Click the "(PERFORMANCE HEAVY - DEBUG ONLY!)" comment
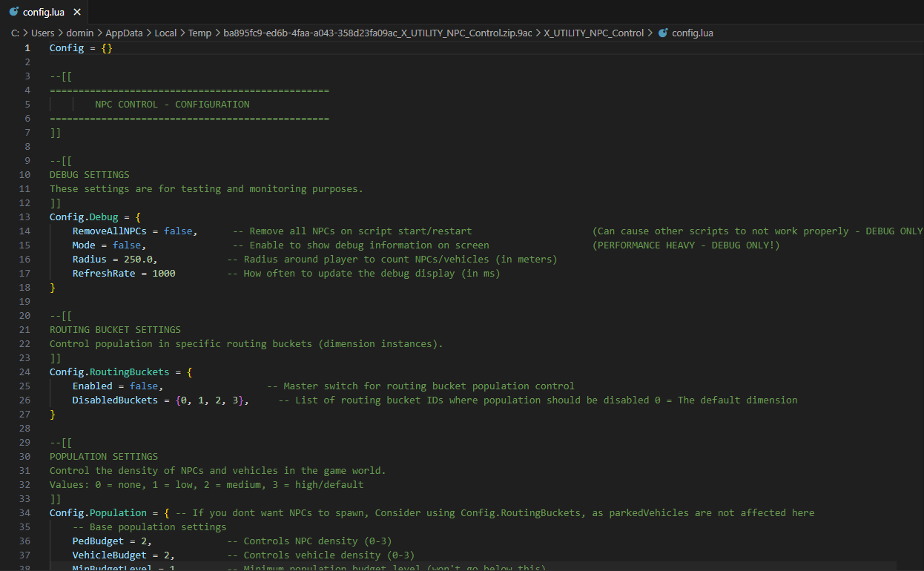Image resolution: width=924 pixels, height=571 pixels. pos(687,245)
